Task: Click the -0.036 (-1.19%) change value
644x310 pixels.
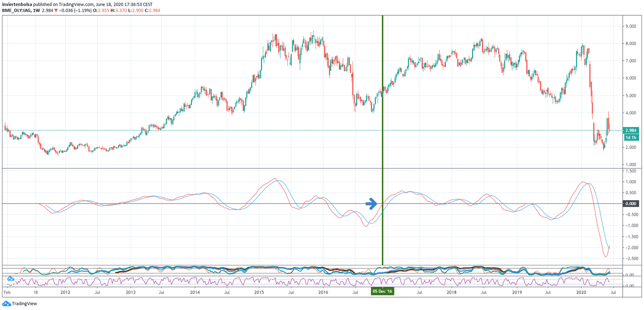Action: (x=75, y=10)
